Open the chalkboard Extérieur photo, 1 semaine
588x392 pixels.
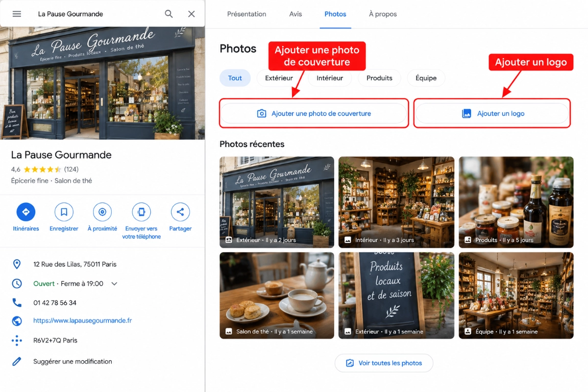click(x=396, y=295)
